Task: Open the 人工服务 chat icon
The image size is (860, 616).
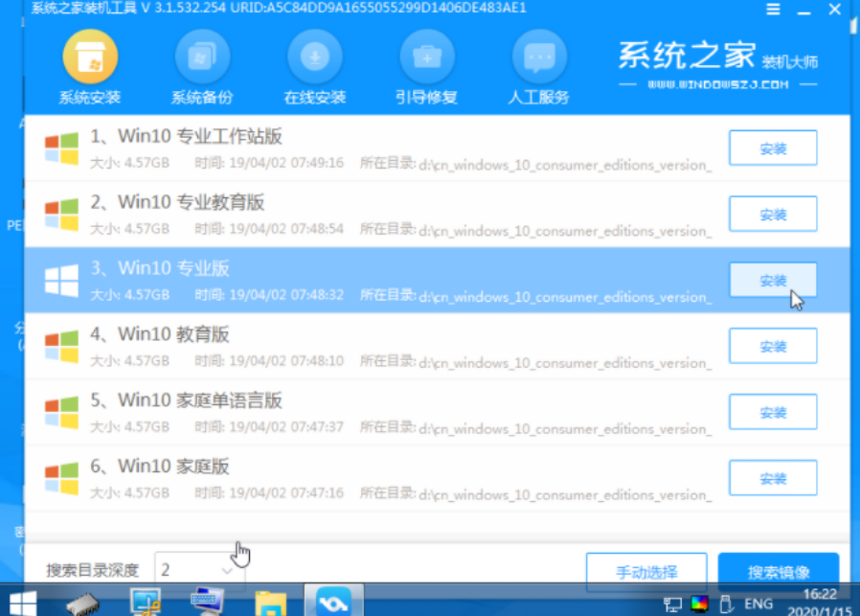Action: 539,57
